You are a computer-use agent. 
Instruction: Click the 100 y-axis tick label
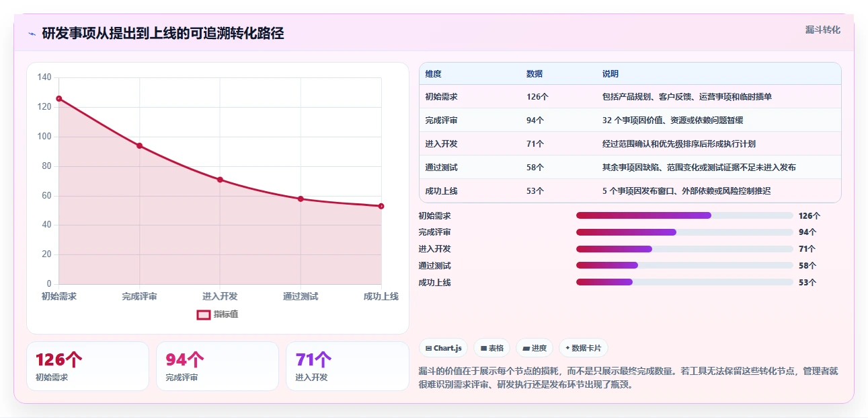(44, 137)
